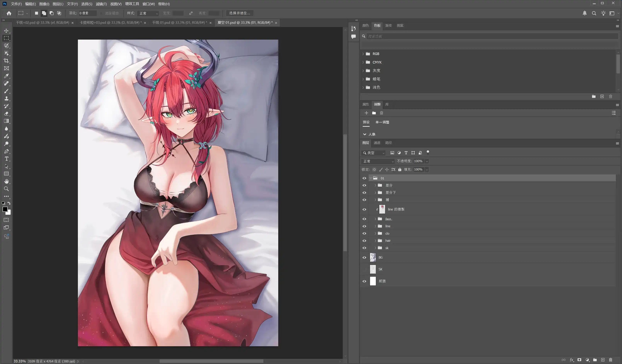Switch to the 通道 (Channels) tab
Viewport: 622px width, 364px height.
377,143
